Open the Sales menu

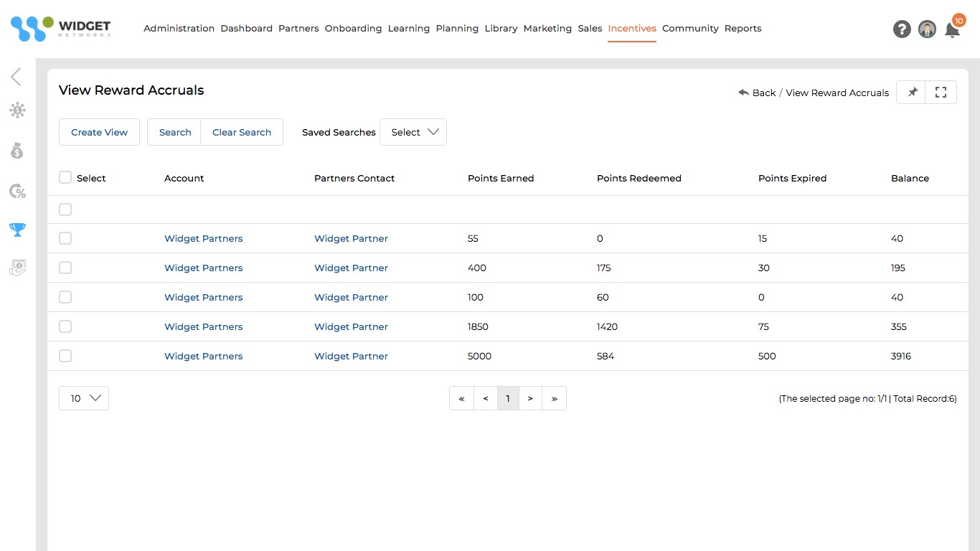pos(590,29)
